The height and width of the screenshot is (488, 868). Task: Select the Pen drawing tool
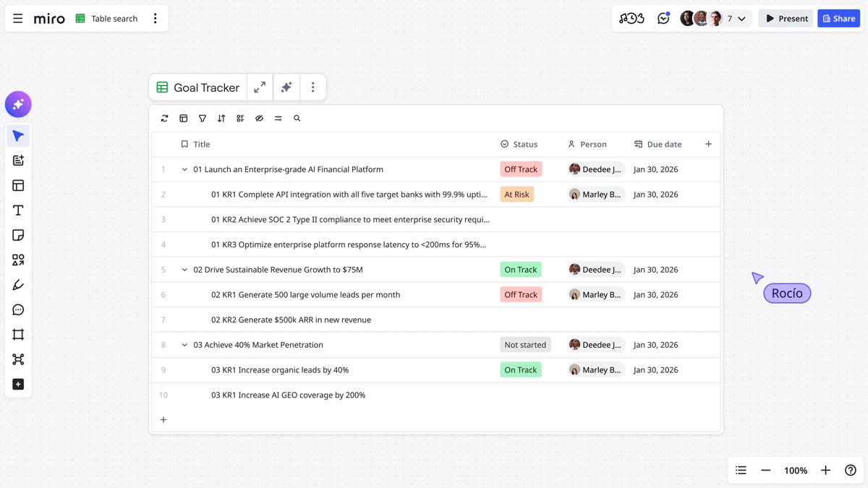18,285
